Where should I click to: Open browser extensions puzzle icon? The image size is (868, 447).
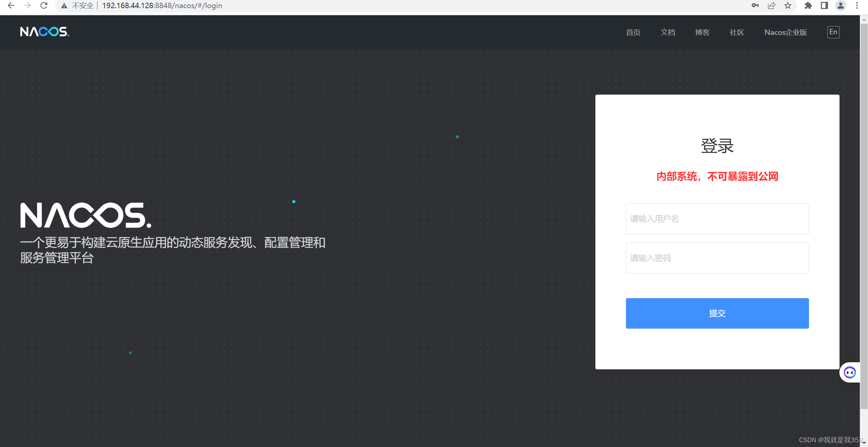click(x=808, y=5)
